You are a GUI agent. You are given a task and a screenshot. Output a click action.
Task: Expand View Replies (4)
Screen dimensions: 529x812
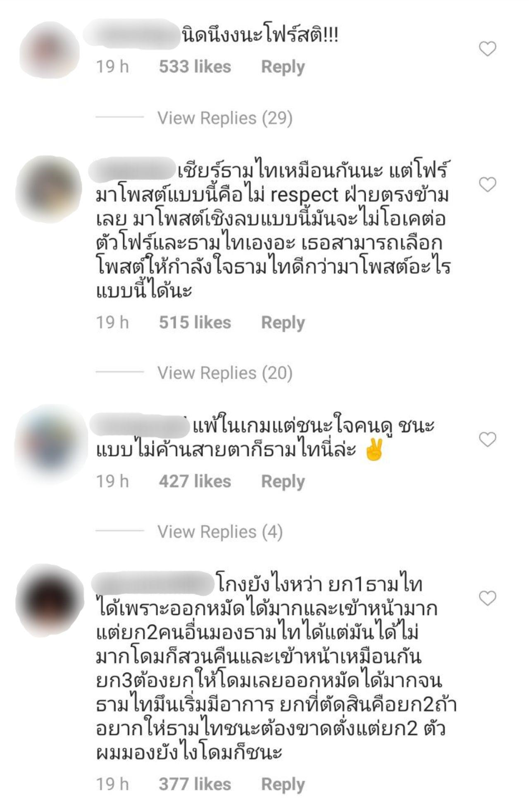(220, 532)
